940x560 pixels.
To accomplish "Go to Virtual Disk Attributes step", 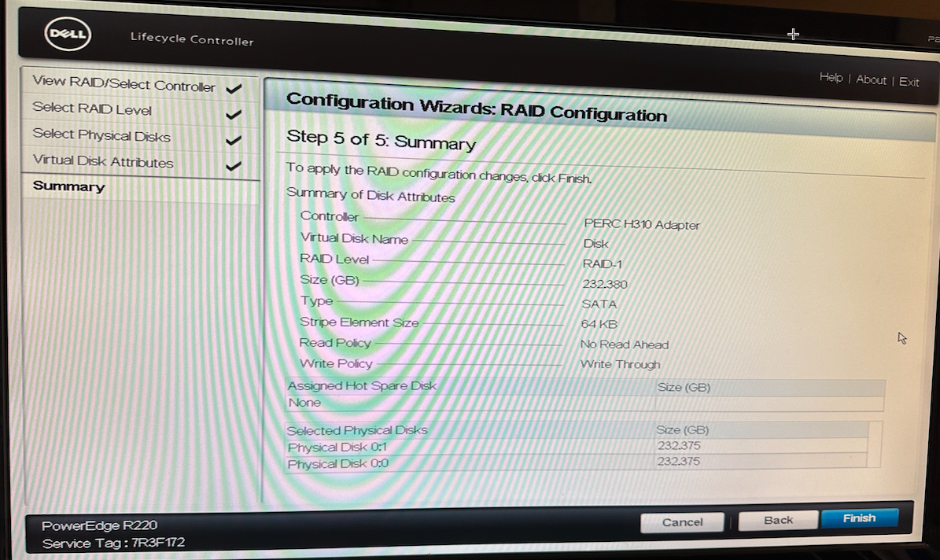I will click(x=102, y=160).
